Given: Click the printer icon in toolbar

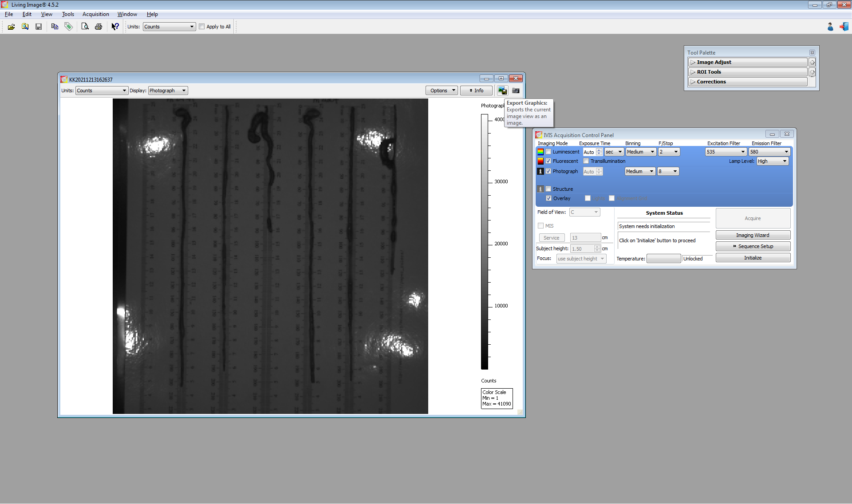Looking at the screenshot, I should coord(99,27).
